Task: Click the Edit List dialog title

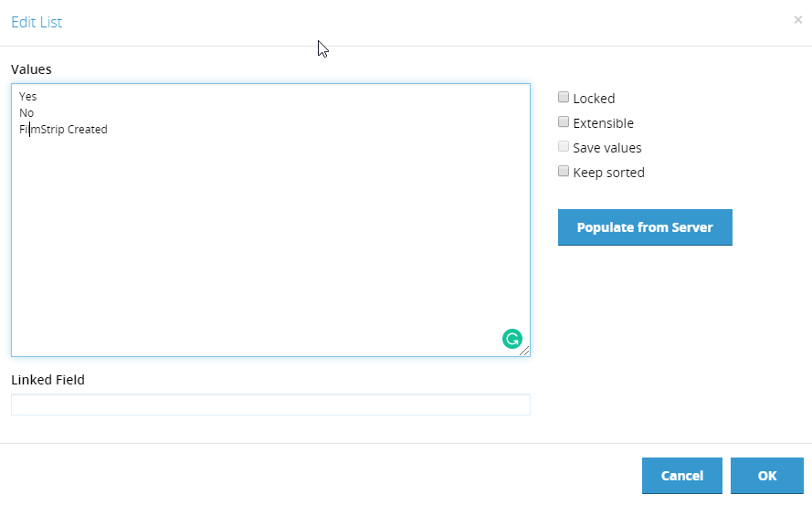Action: 37,22
